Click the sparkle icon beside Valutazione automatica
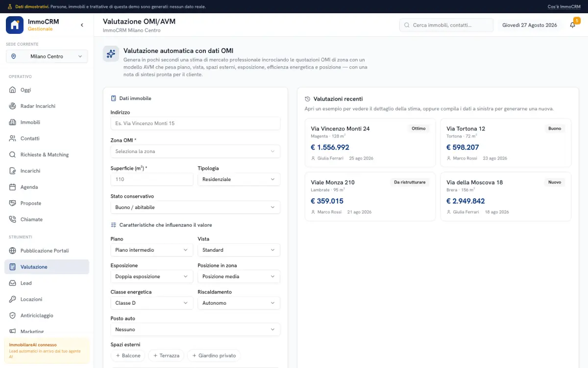 tap(111, 54)
